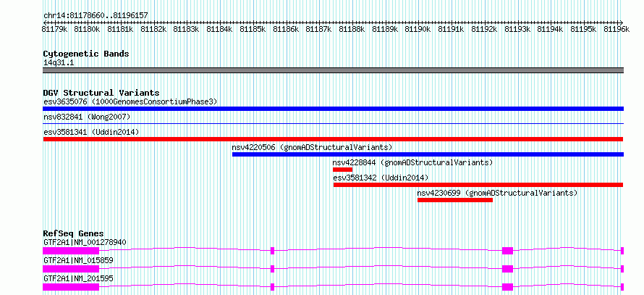644x295 pixels.
Task: Click the 81182k ruler tick label
Action: 153,29
